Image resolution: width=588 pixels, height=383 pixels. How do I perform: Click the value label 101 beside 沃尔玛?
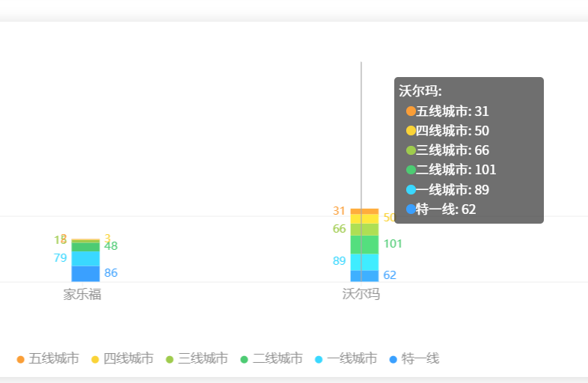(393, 244)
